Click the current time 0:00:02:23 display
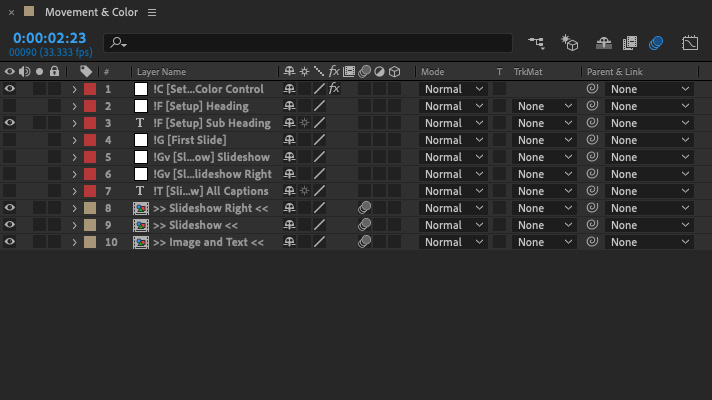Viewport: 712px width, 400px height. pyautogui.click(x=49, y=38)
